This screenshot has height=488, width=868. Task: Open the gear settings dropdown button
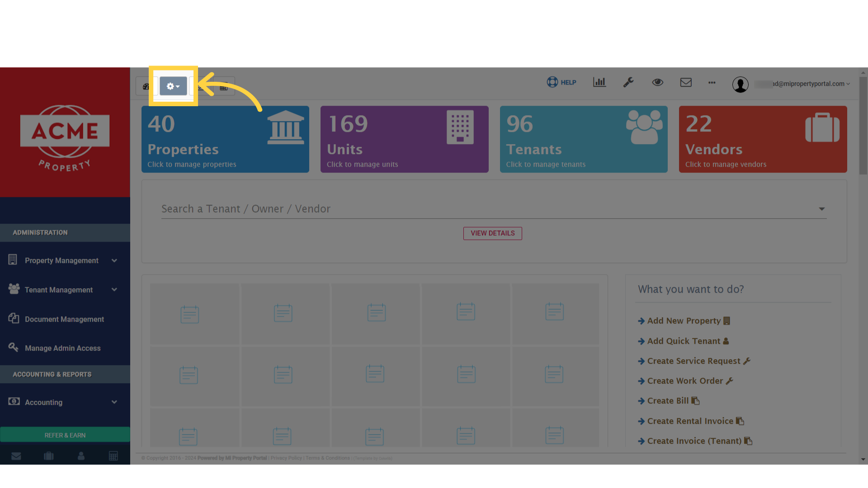pos(173,86)
